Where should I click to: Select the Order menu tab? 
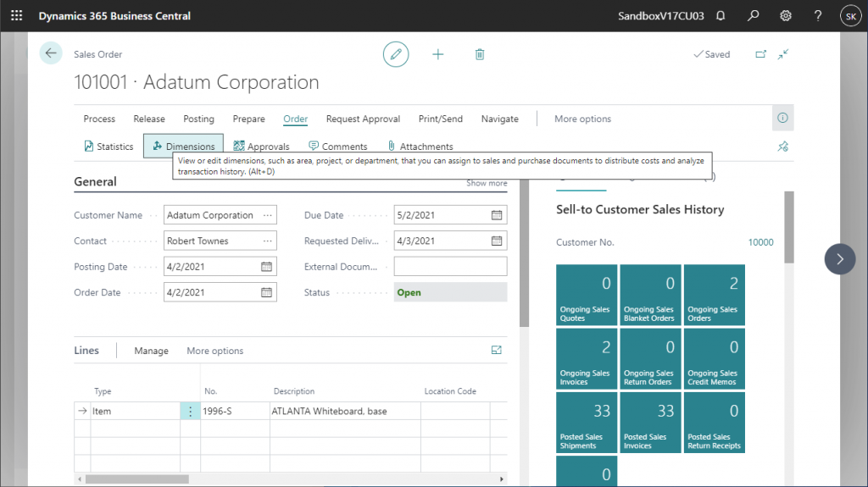tap(296, 119)
